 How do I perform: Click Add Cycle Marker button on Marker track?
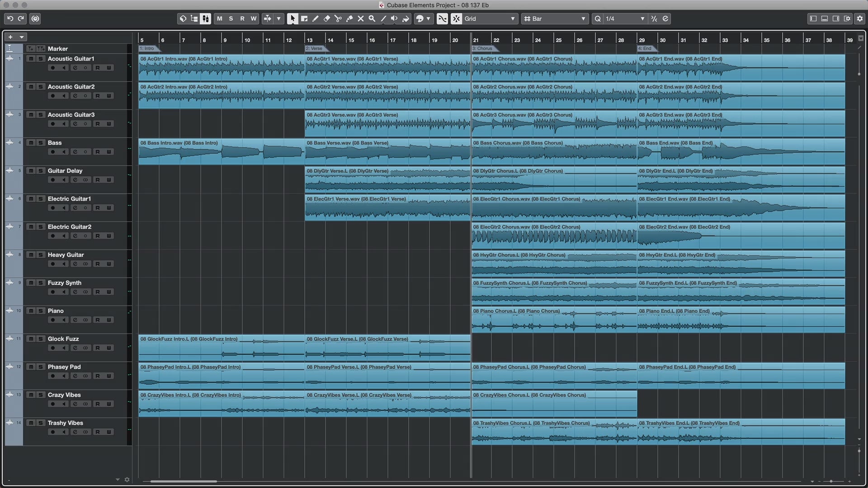point(41,48)
